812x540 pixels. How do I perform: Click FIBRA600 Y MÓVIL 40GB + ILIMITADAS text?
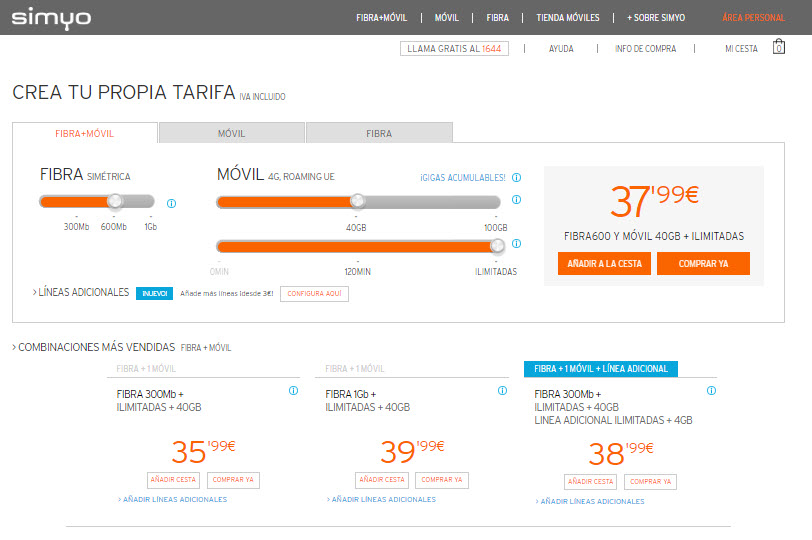click(654, 236)
